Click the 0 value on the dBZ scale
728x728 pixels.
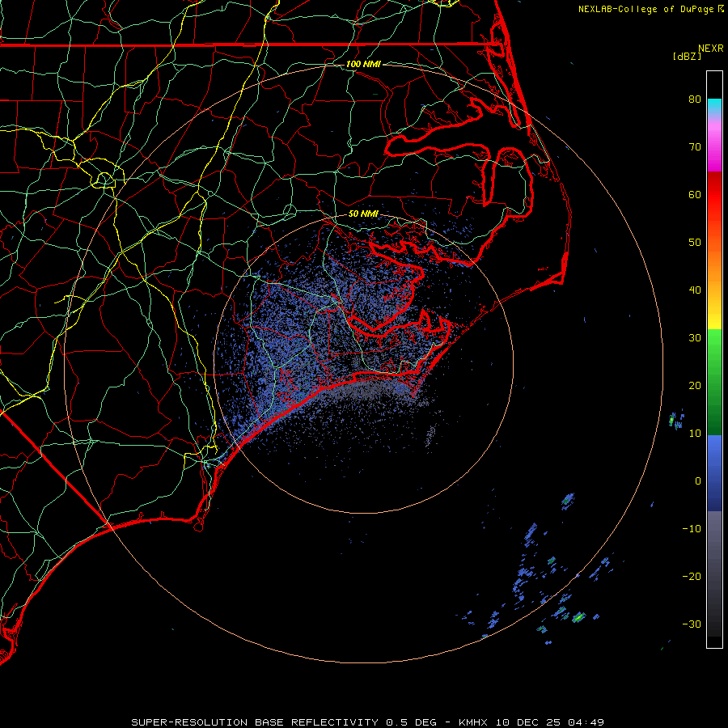tap(698, 481)
